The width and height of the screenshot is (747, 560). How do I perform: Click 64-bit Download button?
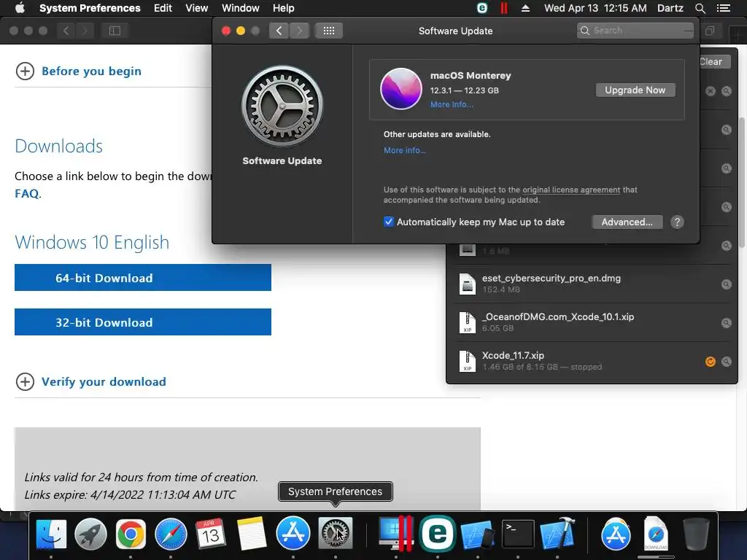(x=143, y=278)
